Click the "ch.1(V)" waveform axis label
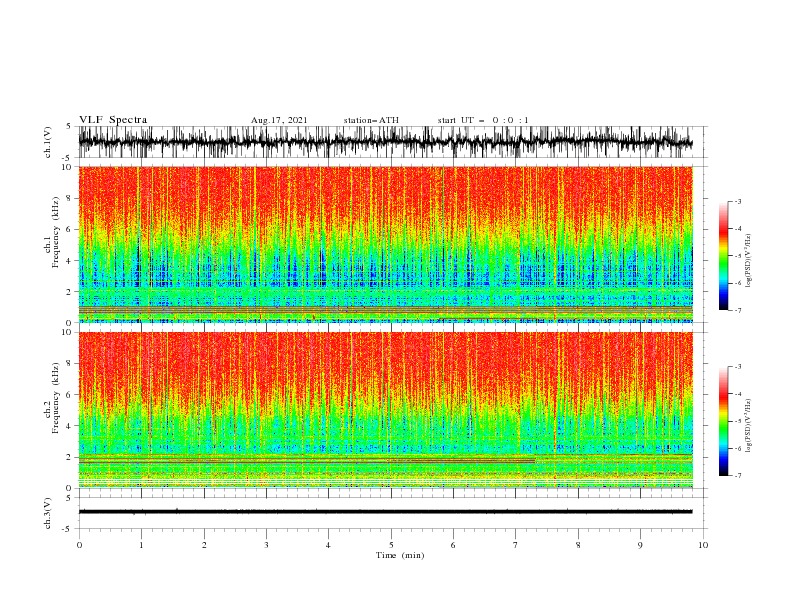The height and width of the screenshot is (612, 792). click(48, 142)
